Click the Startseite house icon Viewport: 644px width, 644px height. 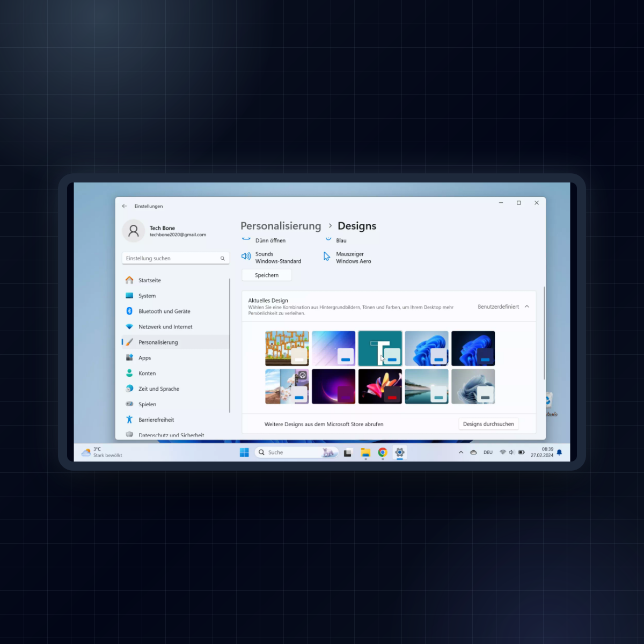tap(129, 280)
